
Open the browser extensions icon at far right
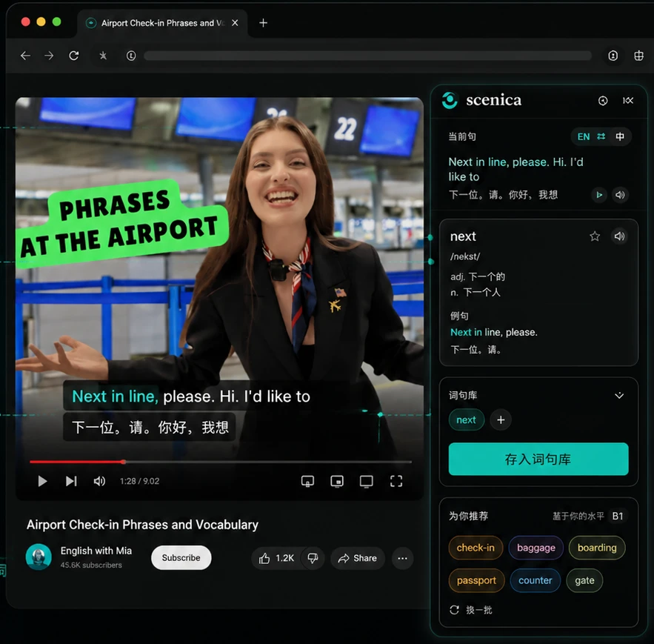point(638,56)
